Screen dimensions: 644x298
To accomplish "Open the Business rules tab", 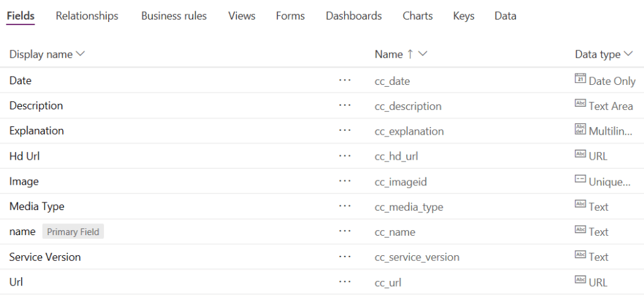I will (174, 16).
